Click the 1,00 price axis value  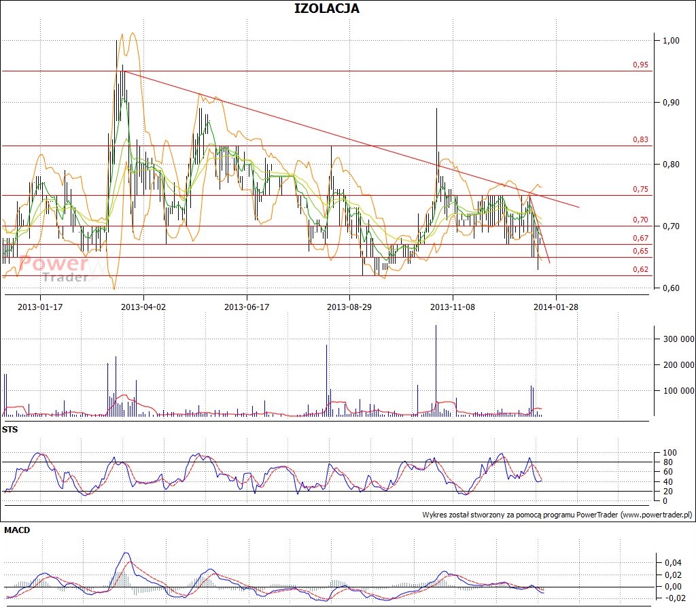click(x=671, y=40)
